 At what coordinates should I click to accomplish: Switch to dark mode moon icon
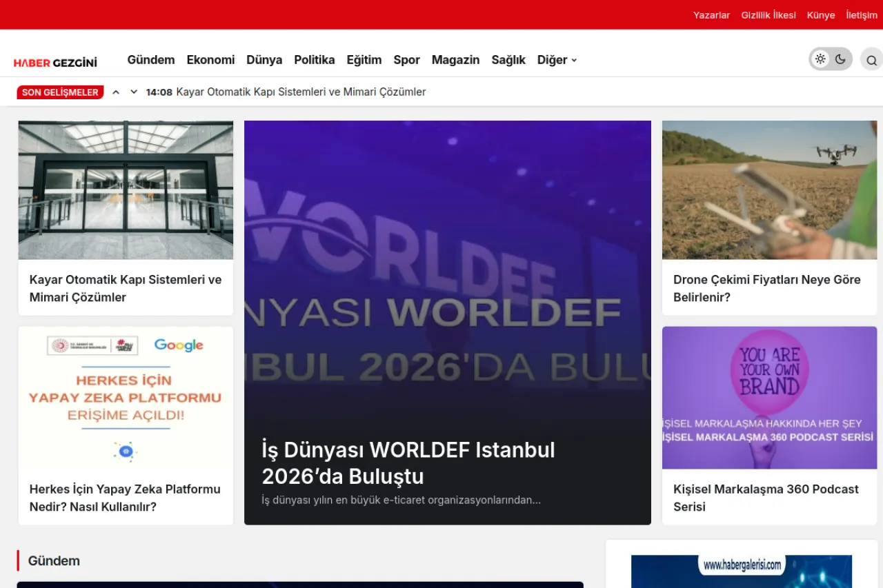[x=840, y=59]
